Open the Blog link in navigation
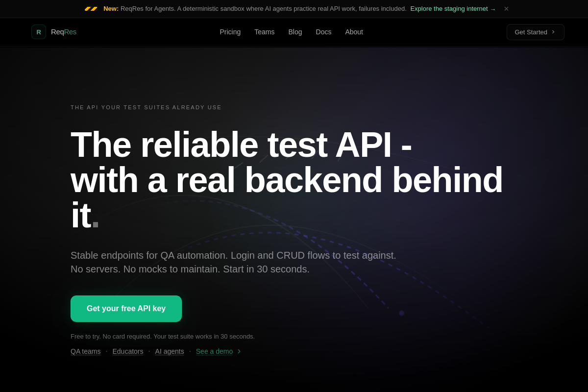This screenshot has height=392, width=588. (x=295, y=32)
